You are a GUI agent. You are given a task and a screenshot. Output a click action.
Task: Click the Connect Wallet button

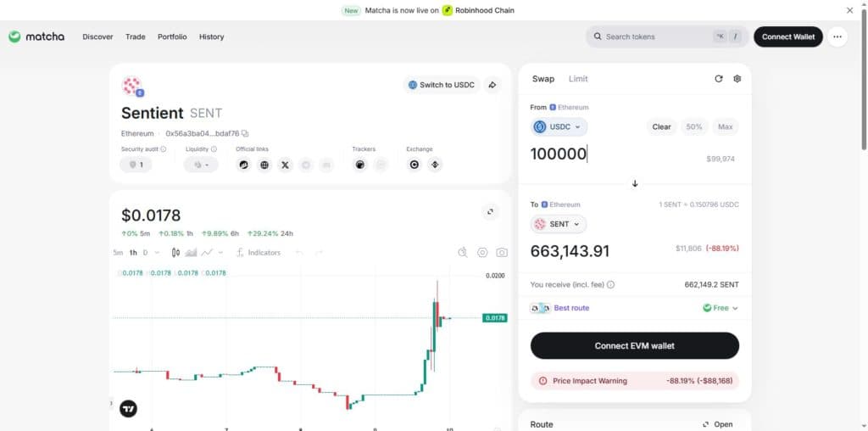point(788,36)
